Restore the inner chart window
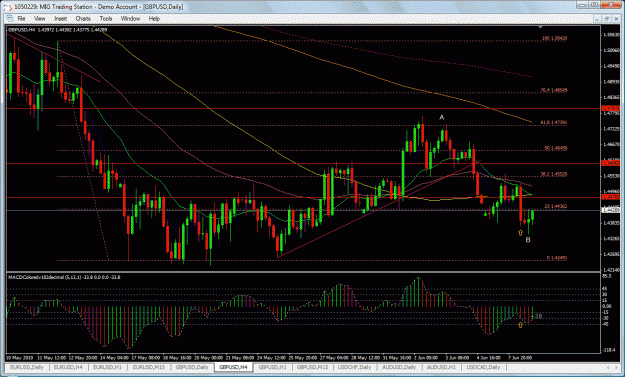The height and width of the screenshot is (377, 625). pyautogui.click(x=607, y=19)
